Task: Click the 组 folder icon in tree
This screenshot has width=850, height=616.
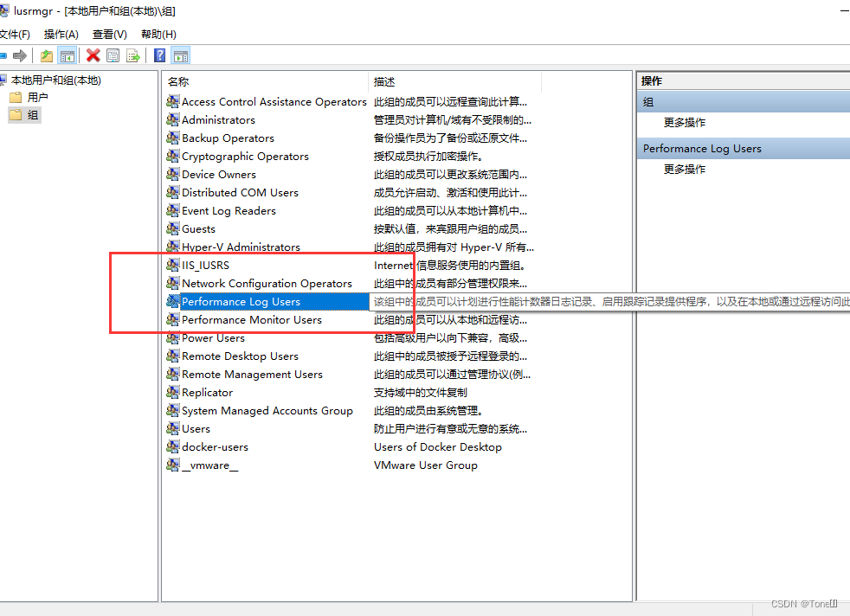Action: pos(16,115)
